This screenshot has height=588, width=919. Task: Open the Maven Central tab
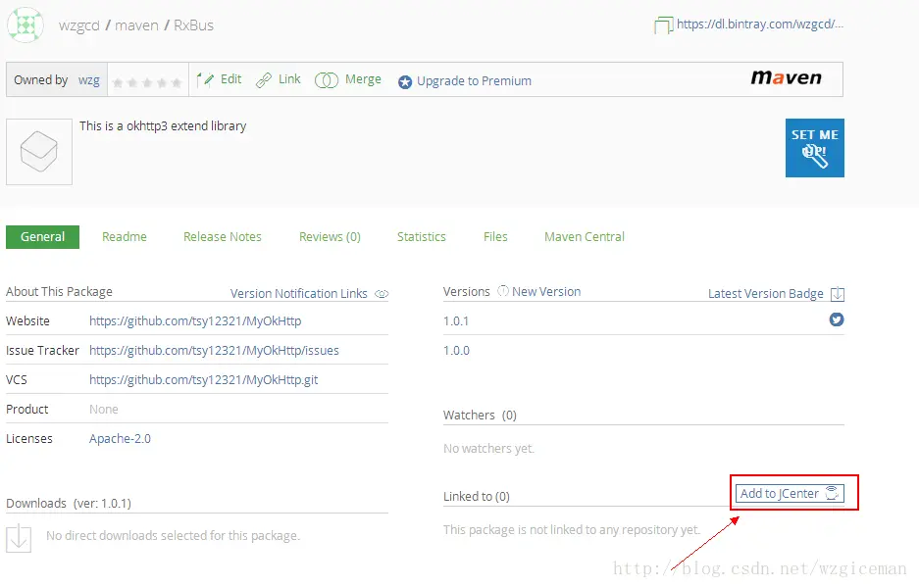[585, 236]
